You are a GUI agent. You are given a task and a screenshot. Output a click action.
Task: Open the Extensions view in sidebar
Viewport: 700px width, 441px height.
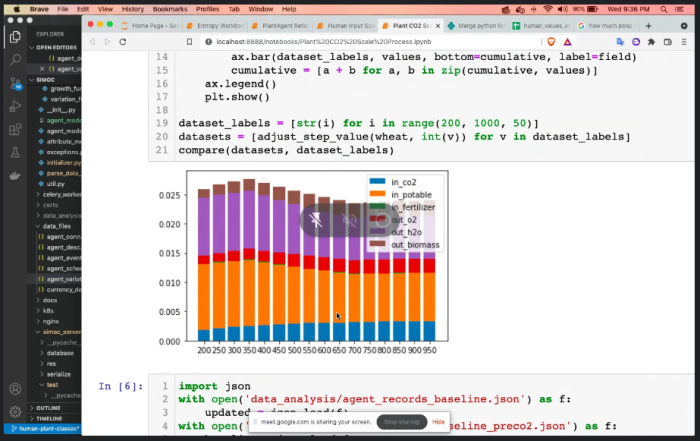(15, 130)
